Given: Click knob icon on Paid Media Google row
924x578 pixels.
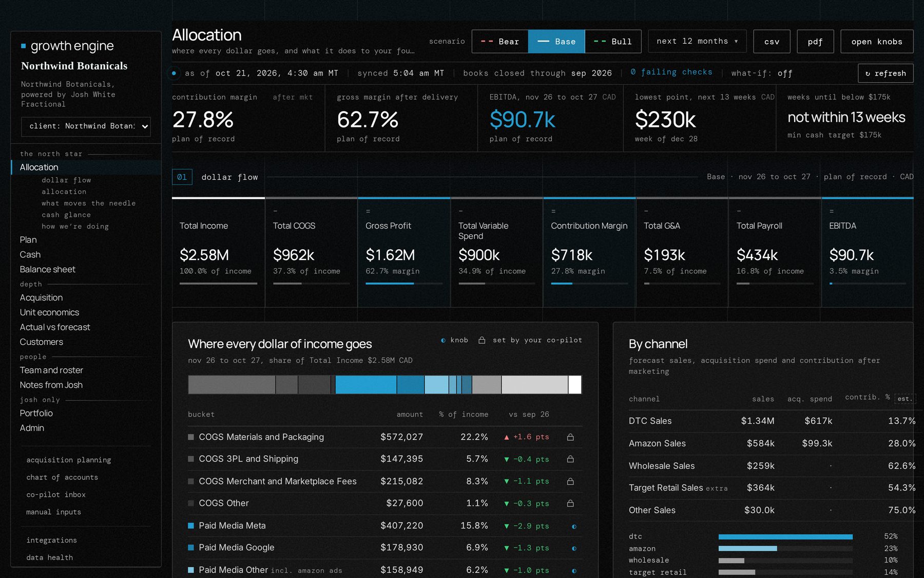Looking at the screenshot, I should click(574, 548).
